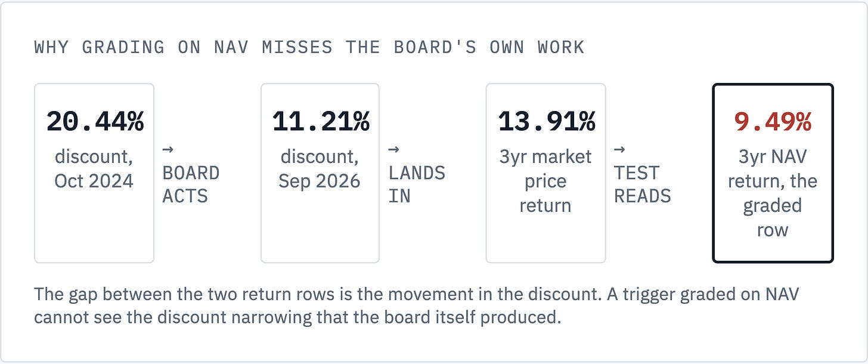
Task: Click the arrow above TEST READS
Action: (x=619, y=149)
